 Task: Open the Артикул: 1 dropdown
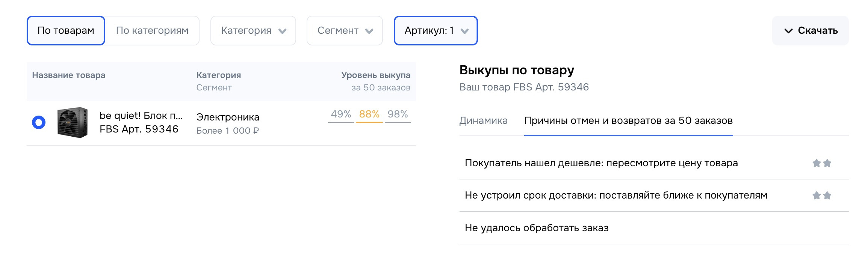pyautogui.click(x=436, y=30)
